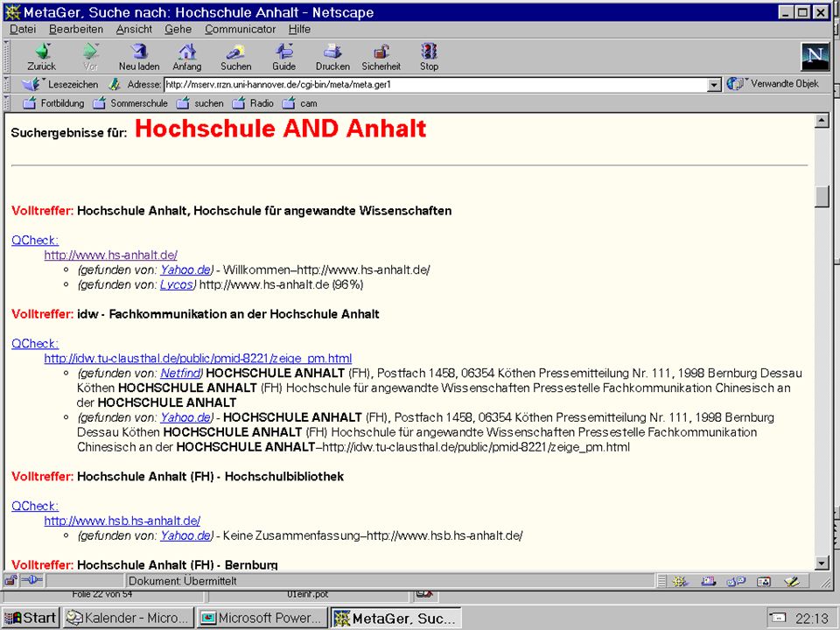This screenshot has height=630, width=840.
Task: Open the Lycos link
Action: (176, 284)
